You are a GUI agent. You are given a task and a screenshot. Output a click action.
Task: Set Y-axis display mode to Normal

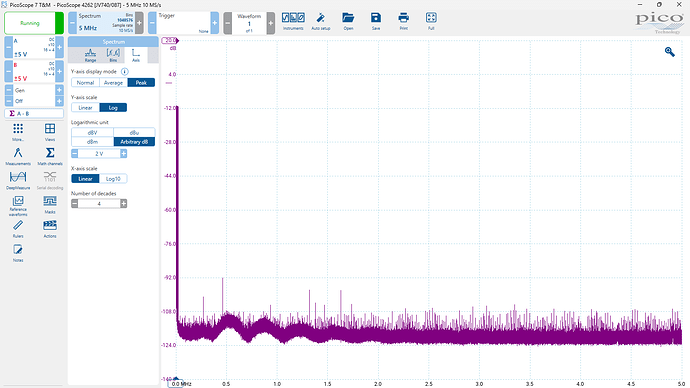[85, 83]
